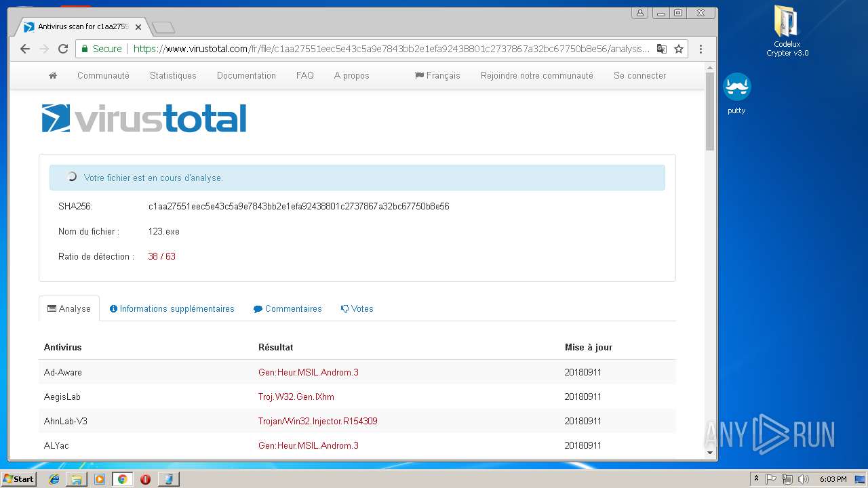Open the Statistiques page
Screen dimensions: 868x488
[173, 76]
